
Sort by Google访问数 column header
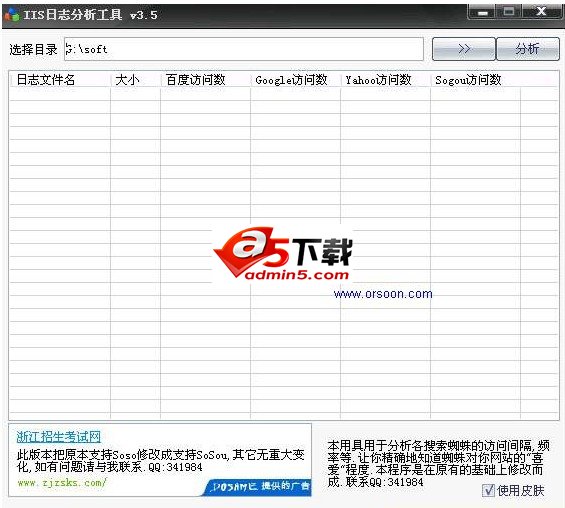click(x=295, y=80)
